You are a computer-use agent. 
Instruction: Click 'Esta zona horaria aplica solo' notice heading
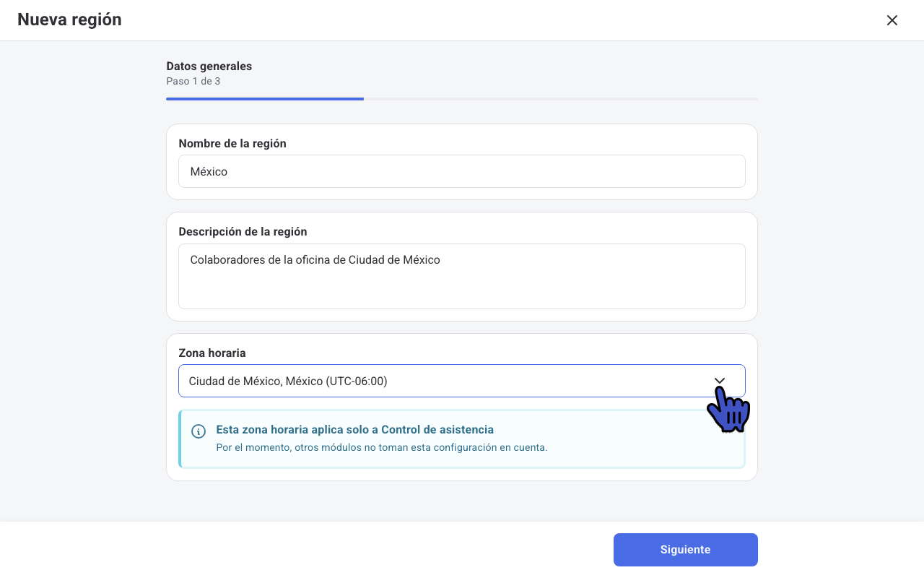[x=355, y=429]
